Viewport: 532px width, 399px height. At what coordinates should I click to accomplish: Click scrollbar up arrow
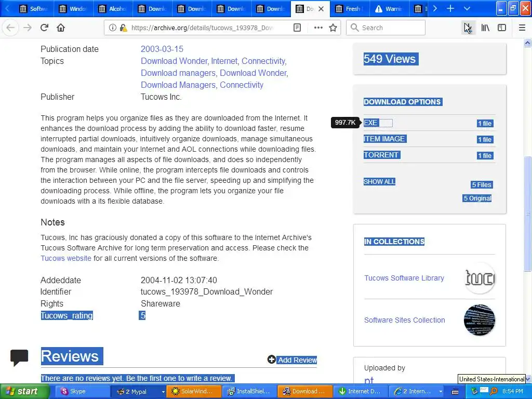point(527,43)
